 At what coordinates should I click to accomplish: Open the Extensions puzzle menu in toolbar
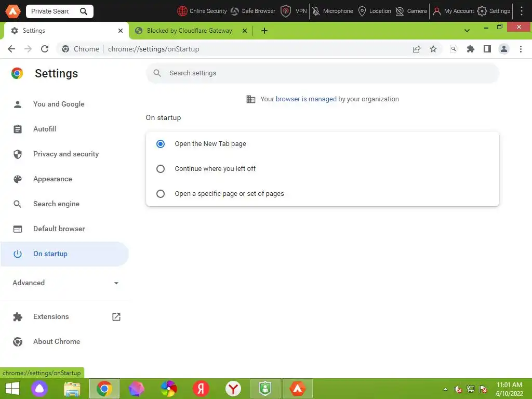(x=470, y=49)
